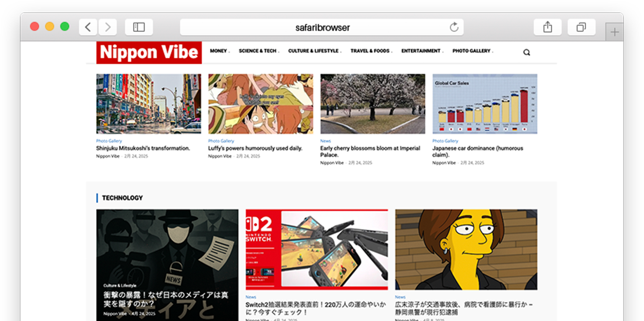This screenshot has width=644, height=321.
Task: Click the TECHNOLOGY section heading
Action: pyautogui.click(x=122, y=198)
